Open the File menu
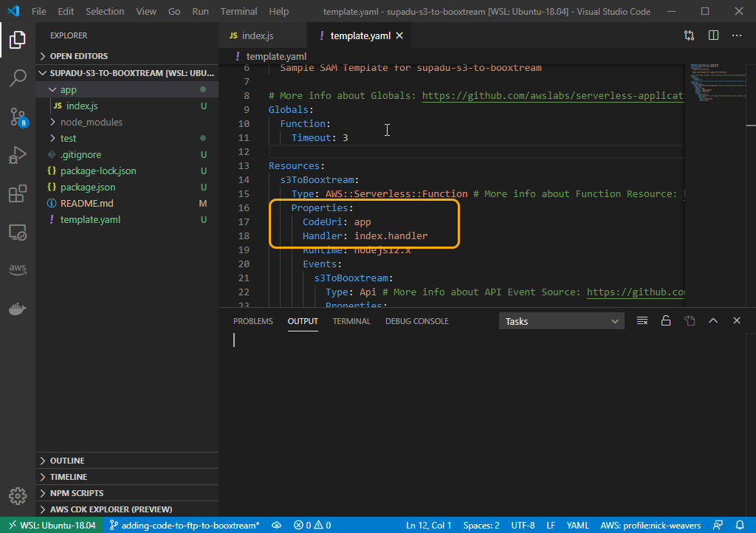Screen dimensions: 756x533 (x=39, y=11)
